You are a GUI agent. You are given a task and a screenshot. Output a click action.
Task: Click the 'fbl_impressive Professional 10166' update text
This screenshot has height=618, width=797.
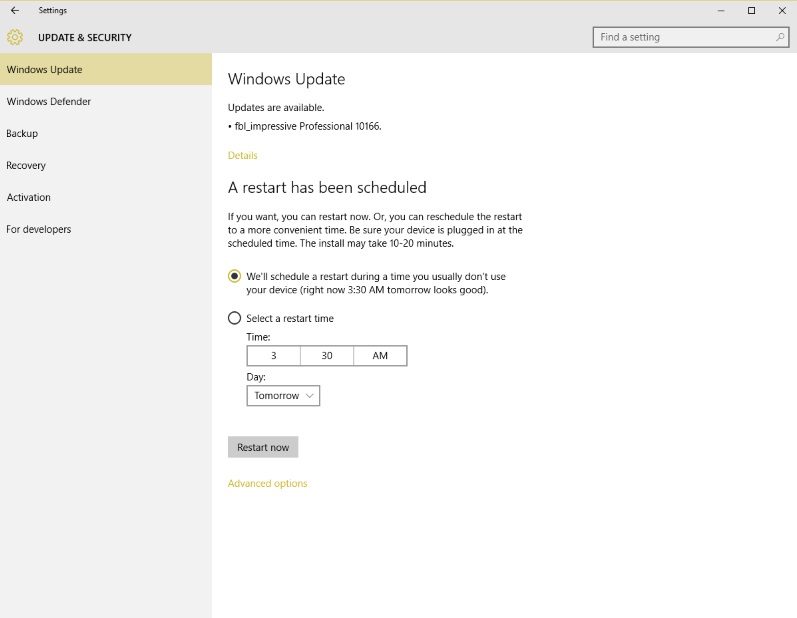(308, 126)
